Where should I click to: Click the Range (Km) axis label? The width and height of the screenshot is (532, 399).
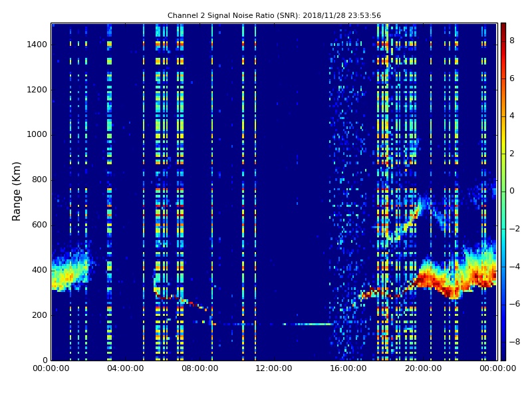(x=16, y=192)
